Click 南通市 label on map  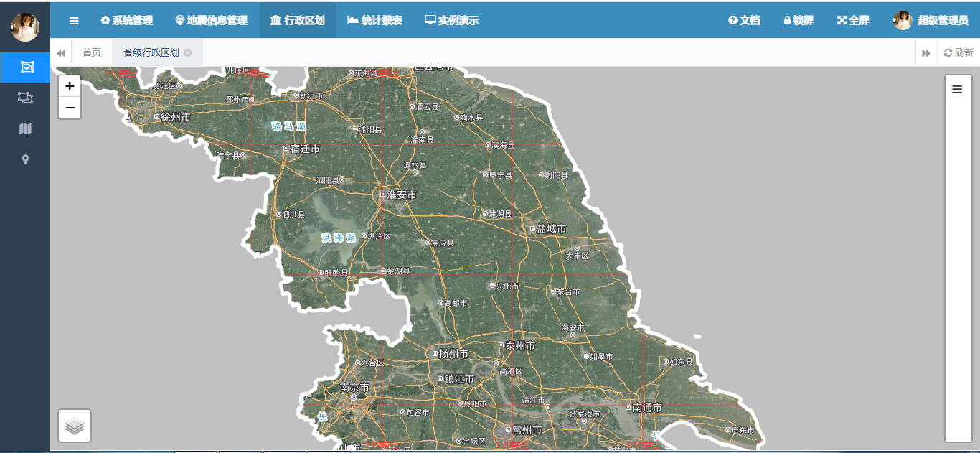tap(647, 408)
